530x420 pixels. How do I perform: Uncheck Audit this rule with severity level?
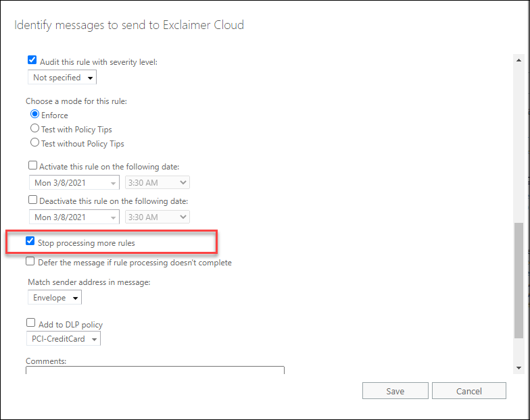tap(32, 61)
